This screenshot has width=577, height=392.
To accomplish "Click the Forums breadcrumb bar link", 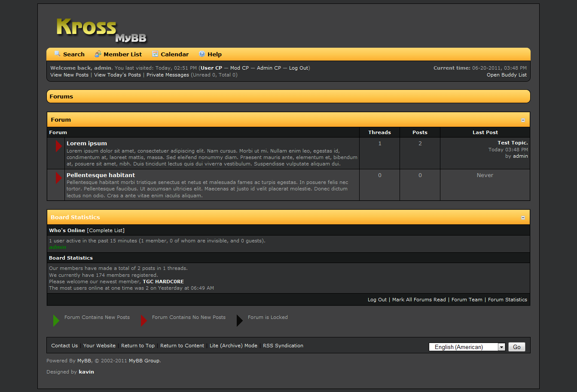I will (x=61, y=97).
